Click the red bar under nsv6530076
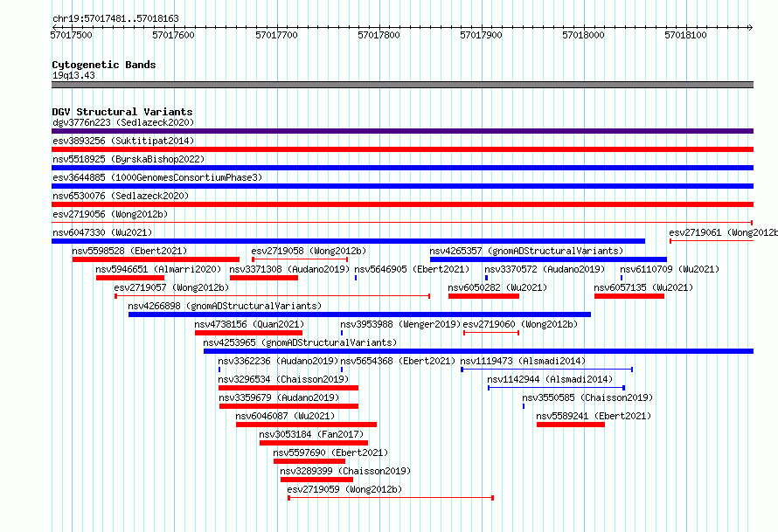This screenshot has width=778, height=532. tap(402, 204)
